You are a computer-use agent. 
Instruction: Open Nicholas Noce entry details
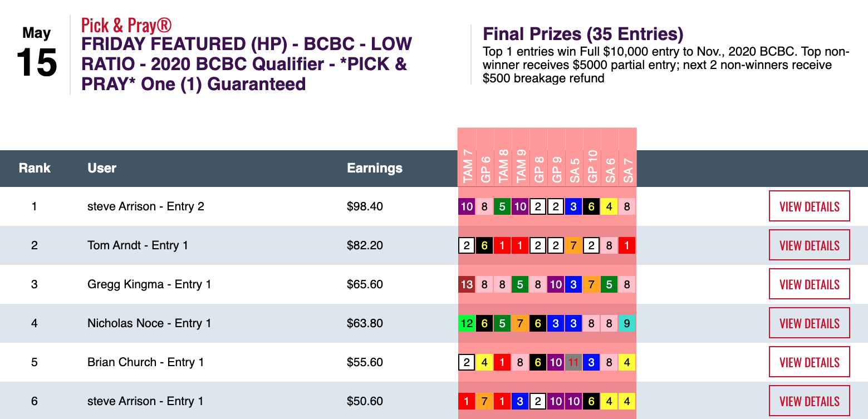[x=809, y=323]
